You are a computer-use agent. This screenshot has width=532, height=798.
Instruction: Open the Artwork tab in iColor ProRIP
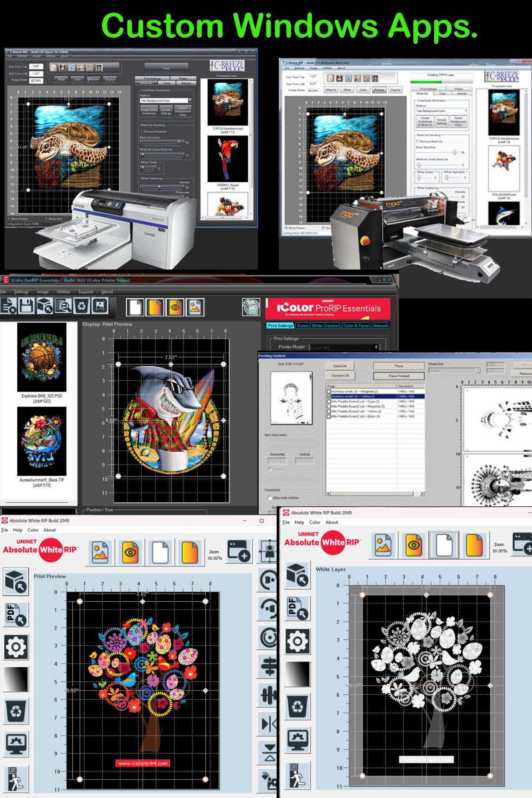pyautogui.click(x=380, y=325)
